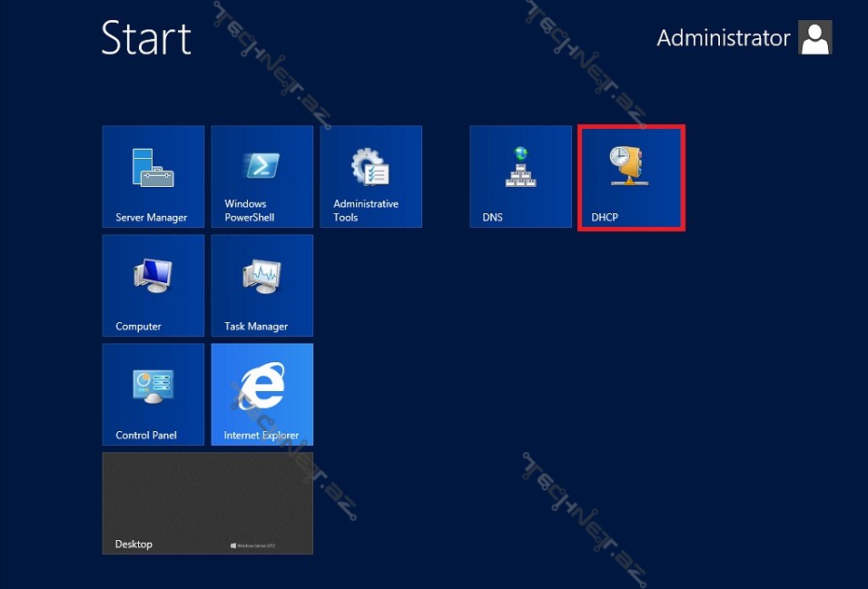Screen dimensions: 868x589
Task: Click the 'Server Manager' tile label
Action: coord(151,218)
